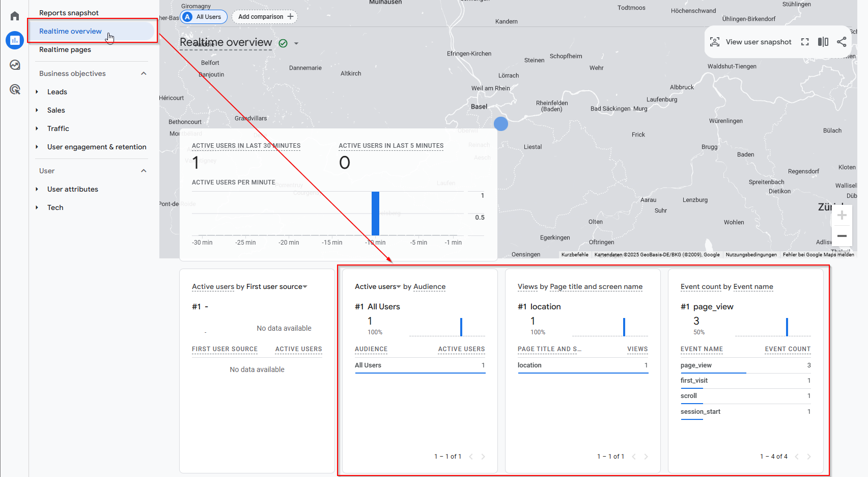Click the green status check icon

tap(283, 43)
